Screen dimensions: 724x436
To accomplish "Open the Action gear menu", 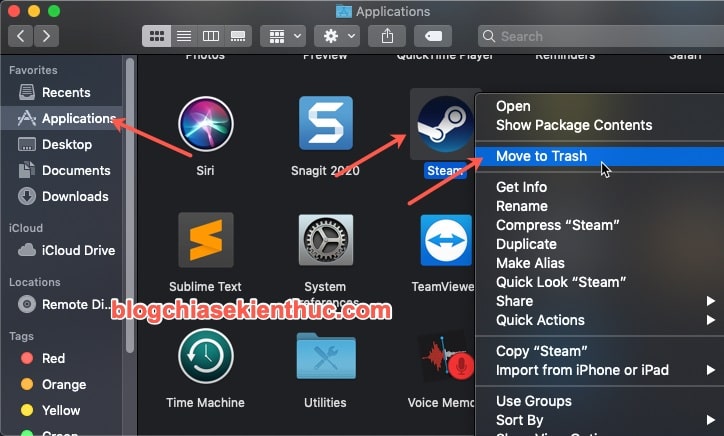I will tap(337, 36).
